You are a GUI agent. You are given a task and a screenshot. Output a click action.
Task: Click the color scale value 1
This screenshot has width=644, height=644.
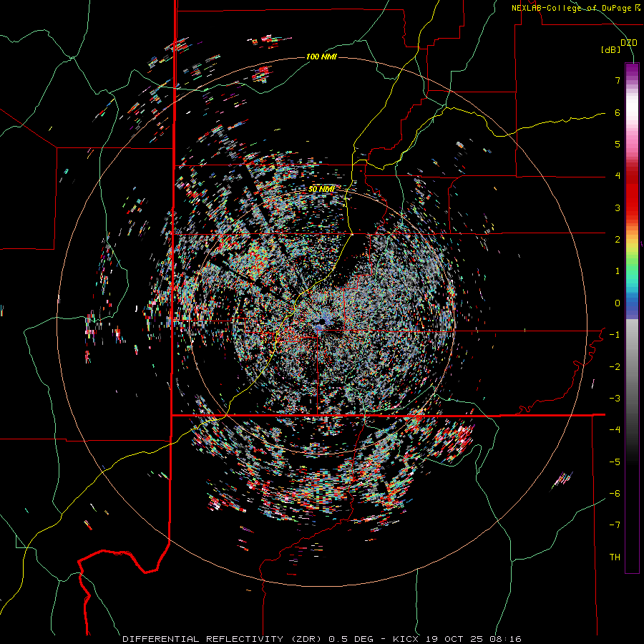point(618,271)
